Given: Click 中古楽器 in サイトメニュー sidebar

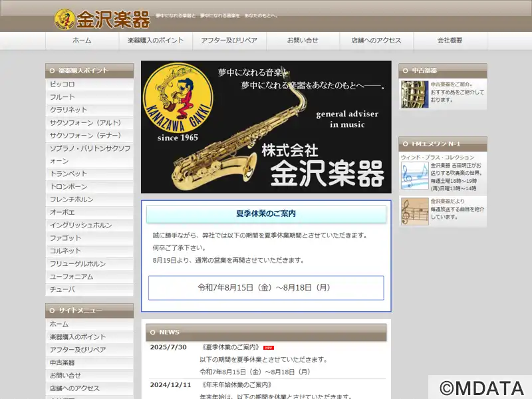Looking at the screenshot, I should pyautogui.click(x=90, y=363).
